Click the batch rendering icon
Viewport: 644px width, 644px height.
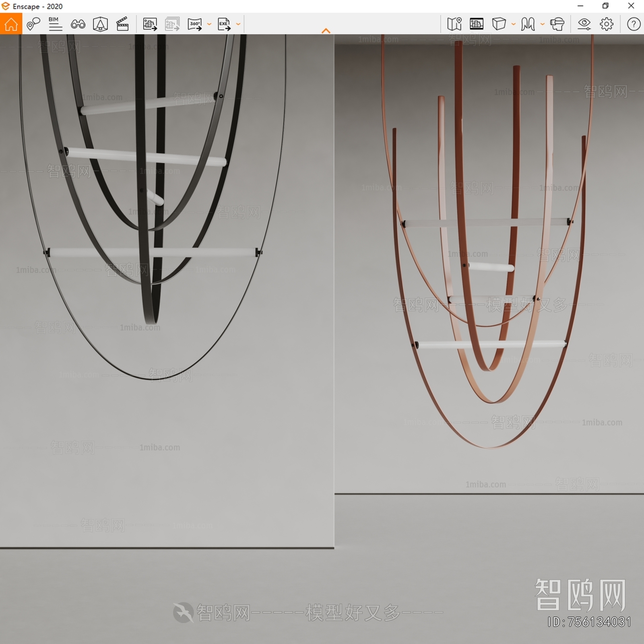[172, 24]
